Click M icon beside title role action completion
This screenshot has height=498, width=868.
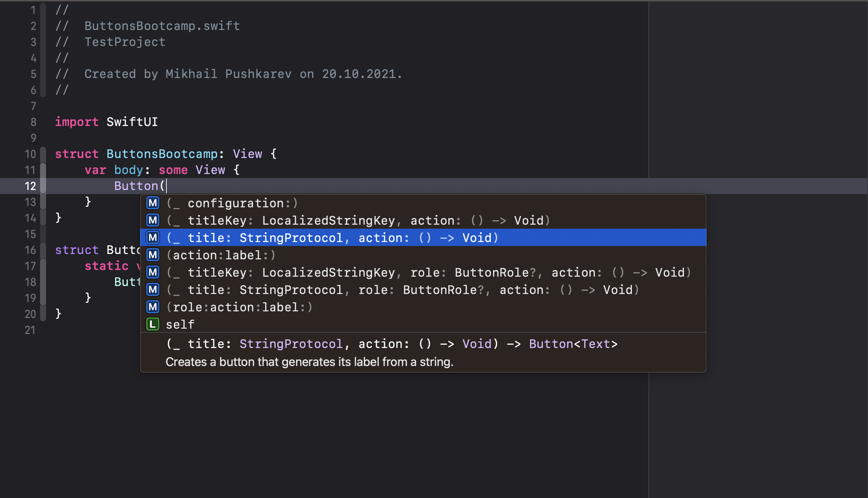153,290
